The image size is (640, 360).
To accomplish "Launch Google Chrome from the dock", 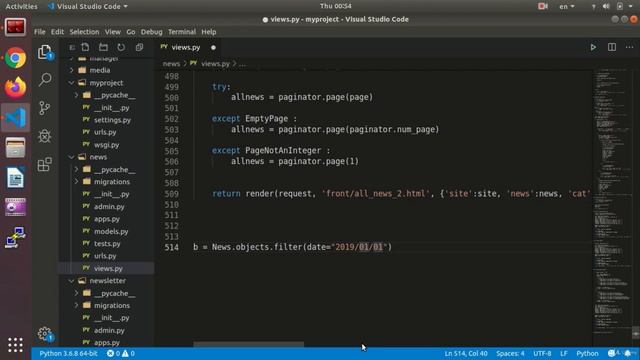I will point(16,58).
